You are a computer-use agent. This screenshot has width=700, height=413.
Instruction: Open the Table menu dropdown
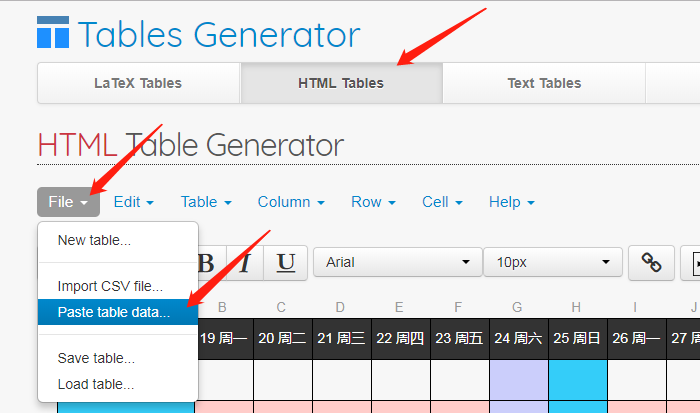(x=206, y=202)
